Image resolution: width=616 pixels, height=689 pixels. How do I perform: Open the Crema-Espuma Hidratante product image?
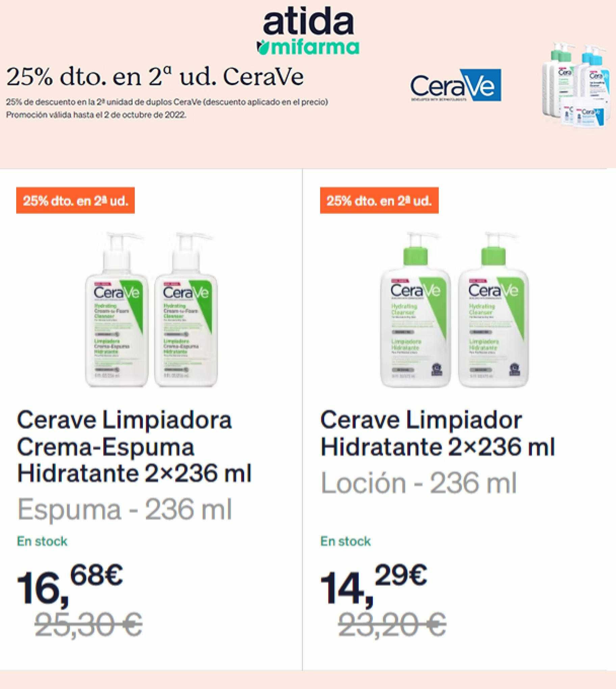pyautogui.click(x=151, y=309)
